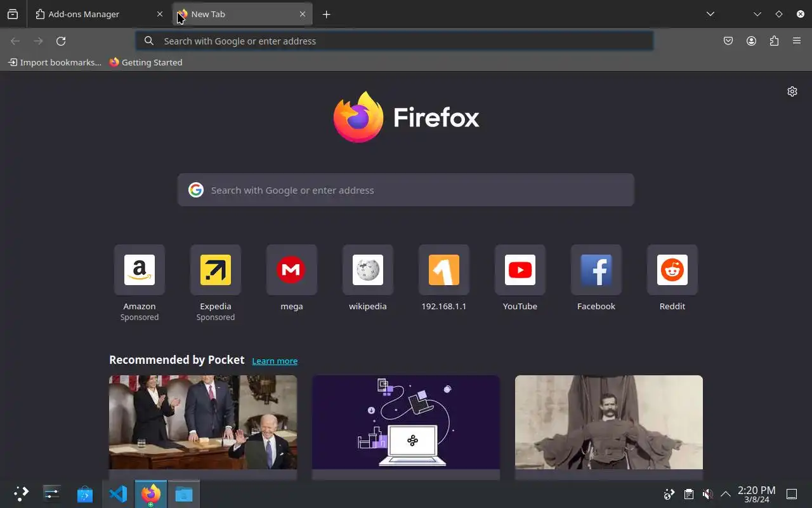This screenshot has height=508, width=812.
Task: Open the Facebook shortcut tile
Action: (x=596, y=278)
